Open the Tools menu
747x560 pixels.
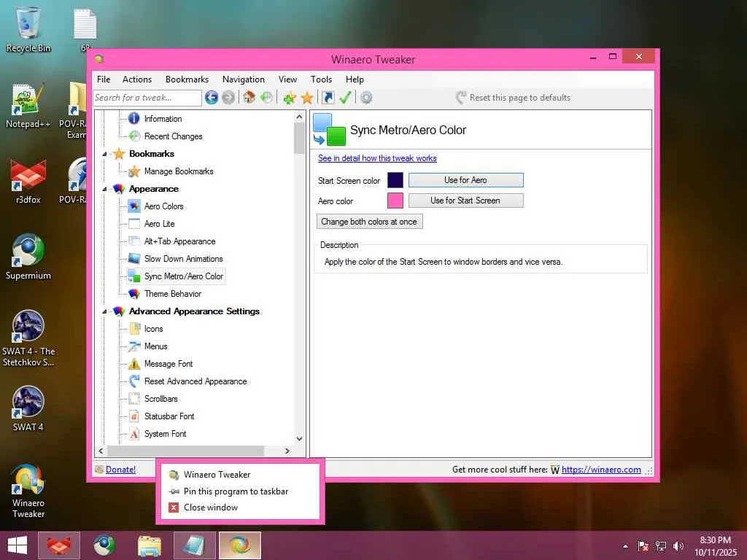(x=321, y=79)
